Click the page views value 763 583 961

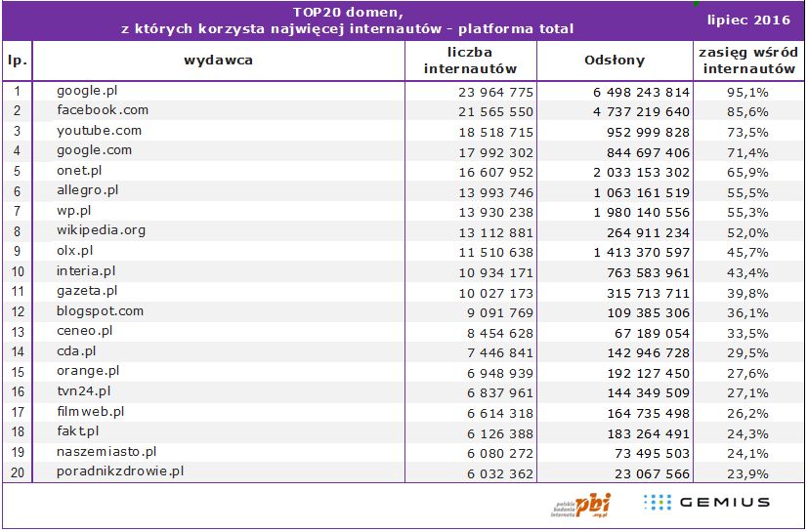pyautogui.click(x=648, y=273)
